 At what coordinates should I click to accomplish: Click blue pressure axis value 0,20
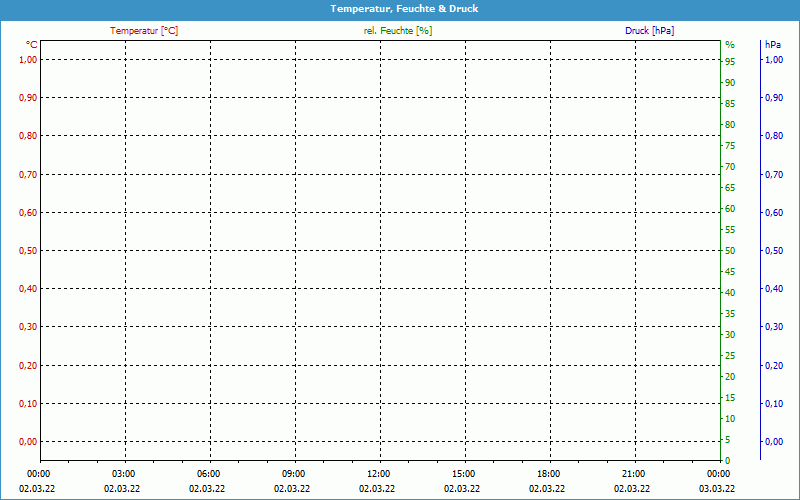[x=774, y=365]
